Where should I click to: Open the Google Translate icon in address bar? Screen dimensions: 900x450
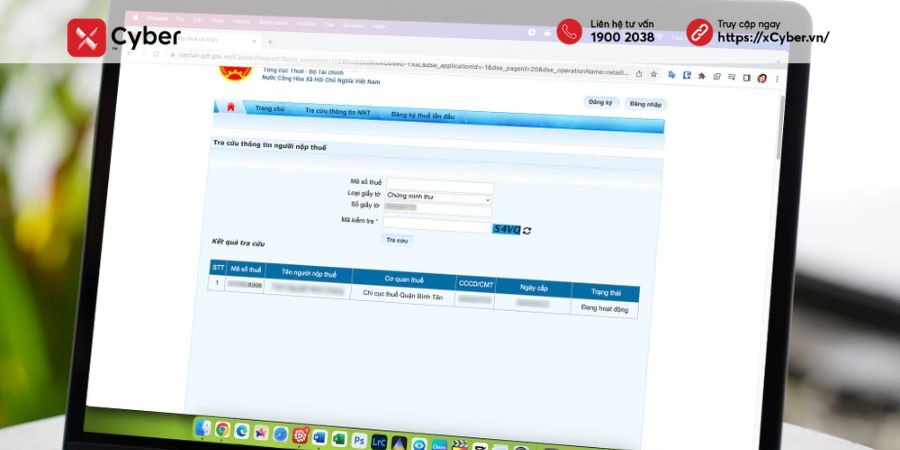(x=672, y=75)
